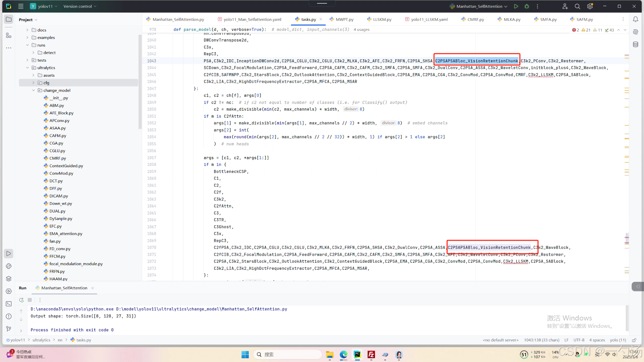This screenshot has width=644, height=362.
Task: Expand the docs folder
Action: [x=28, y=30]
